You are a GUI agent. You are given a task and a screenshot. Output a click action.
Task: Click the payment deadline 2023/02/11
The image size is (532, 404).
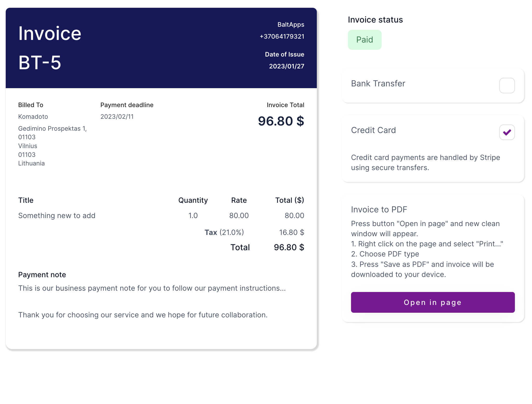pyautogui.click(x=117, y=117)
